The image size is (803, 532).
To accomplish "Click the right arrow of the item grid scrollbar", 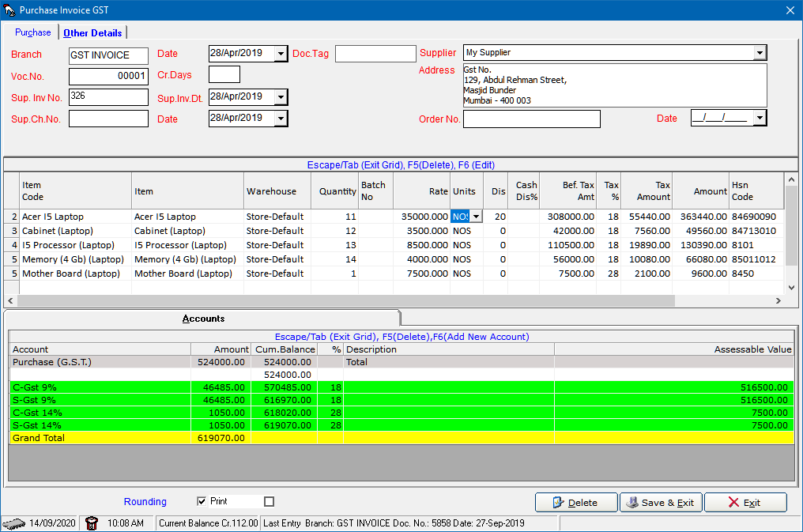I will tap(778, 301).
